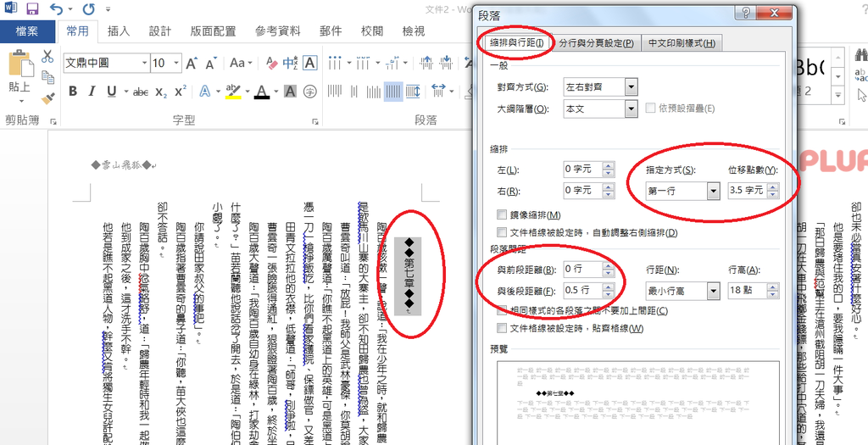This screenshot has width=868, height=445.
Task: Open the 行距 line spacing dropdown
Action: point(712,291)
